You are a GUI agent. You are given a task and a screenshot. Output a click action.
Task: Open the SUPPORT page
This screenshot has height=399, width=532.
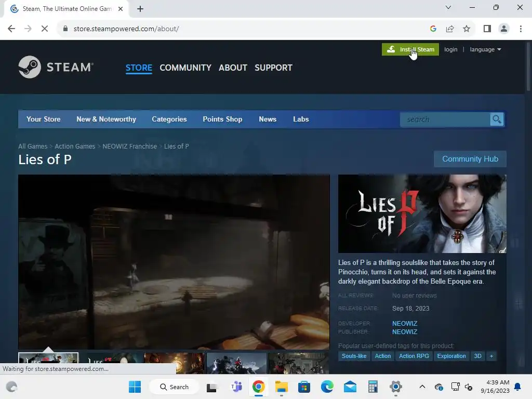tap(273, 68)
